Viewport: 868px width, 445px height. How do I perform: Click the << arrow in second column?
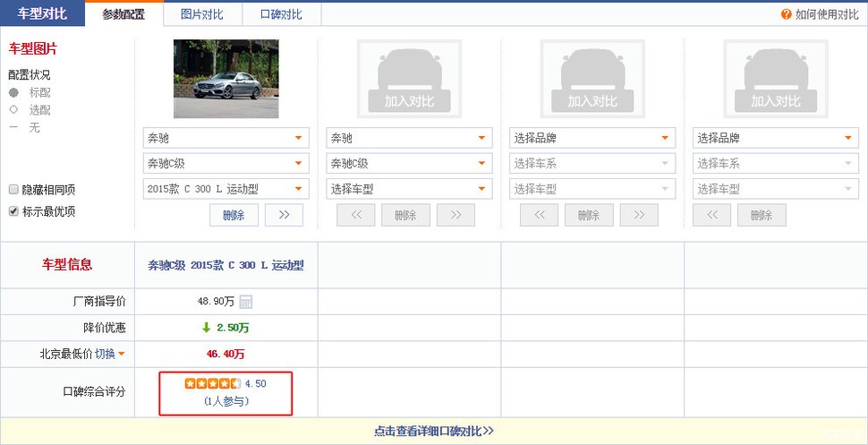pyautogui.click(x=356, y=215)
